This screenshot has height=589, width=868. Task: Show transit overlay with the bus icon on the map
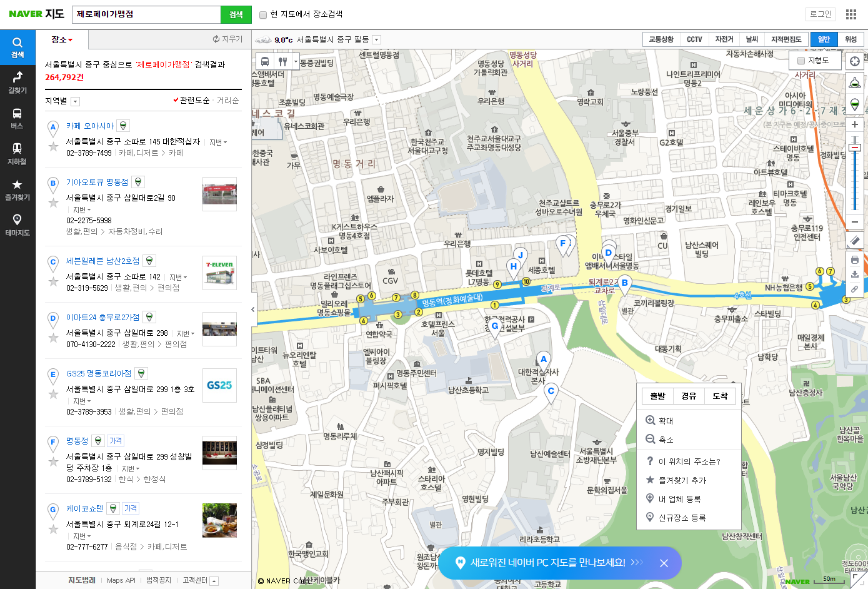tap(265, 61)
